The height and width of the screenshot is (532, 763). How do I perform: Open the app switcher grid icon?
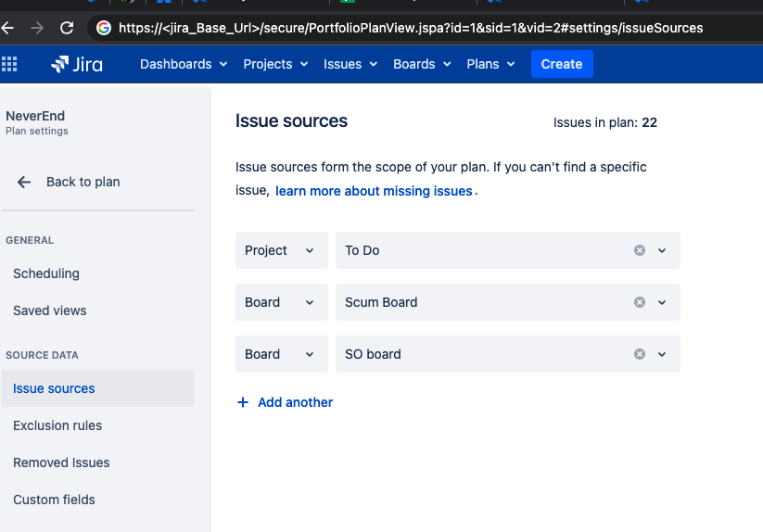point(10,64)
